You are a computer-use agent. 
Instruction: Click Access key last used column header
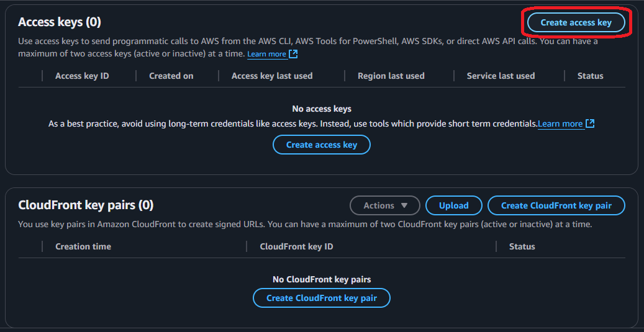(x=272, y=76)
